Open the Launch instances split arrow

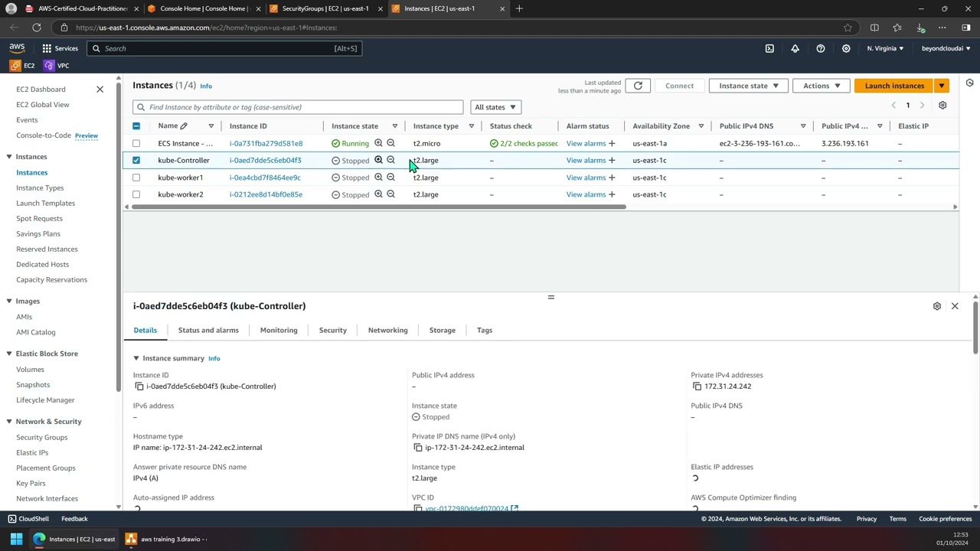(x=942, y=86)
